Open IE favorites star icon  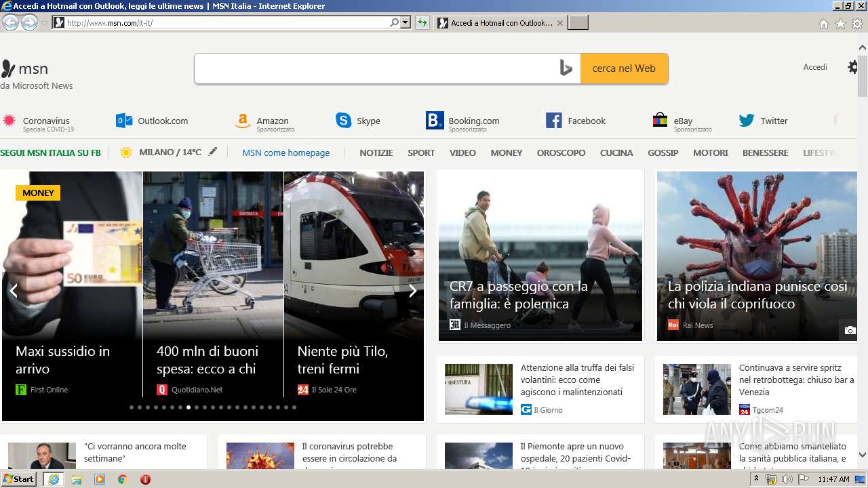[x=840, y=24]
